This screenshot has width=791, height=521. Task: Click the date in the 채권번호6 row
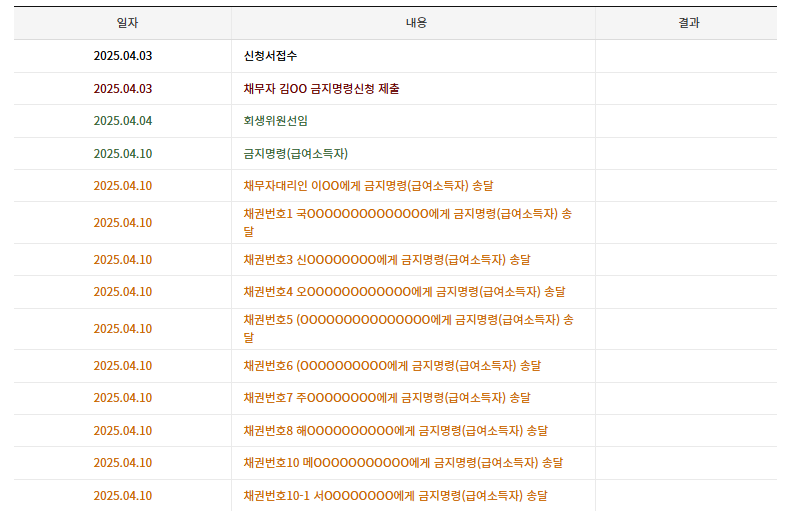123,366
